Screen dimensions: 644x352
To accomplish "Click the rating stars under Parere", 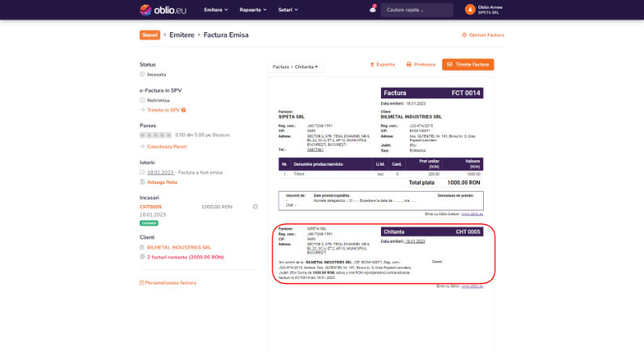I will click(x=156, y=135).
